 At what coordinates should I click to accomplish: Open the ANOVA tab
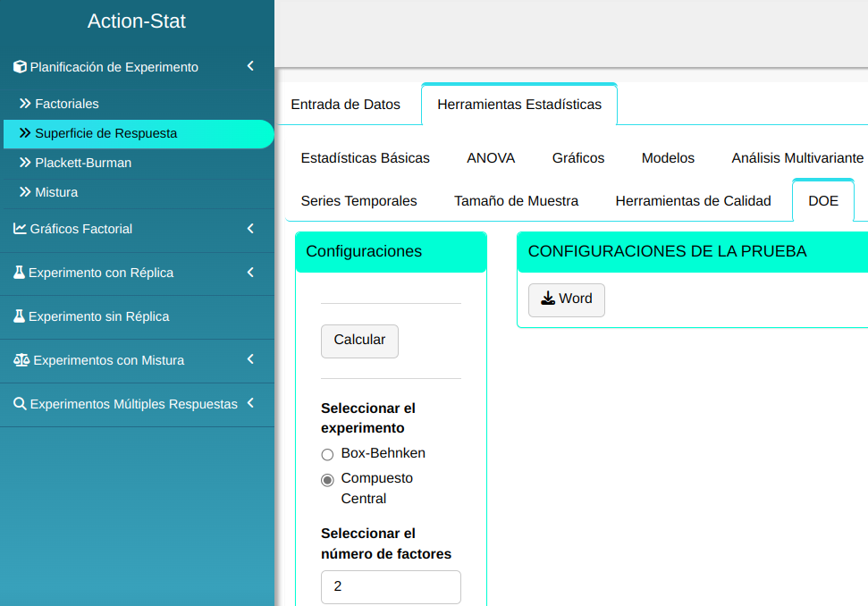[x=491, y=158]
